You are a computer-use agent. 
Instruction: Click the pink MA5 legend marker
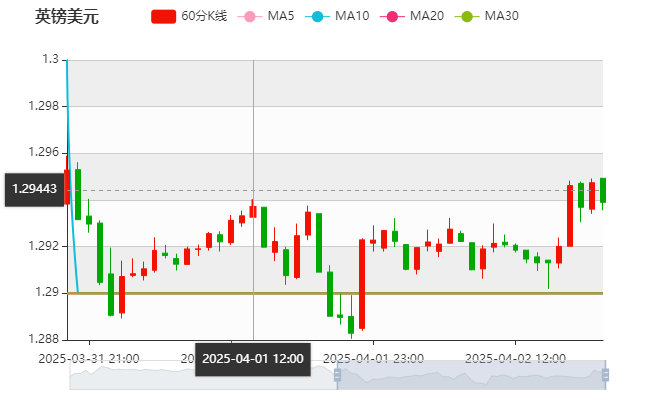(x=250, y=16)
